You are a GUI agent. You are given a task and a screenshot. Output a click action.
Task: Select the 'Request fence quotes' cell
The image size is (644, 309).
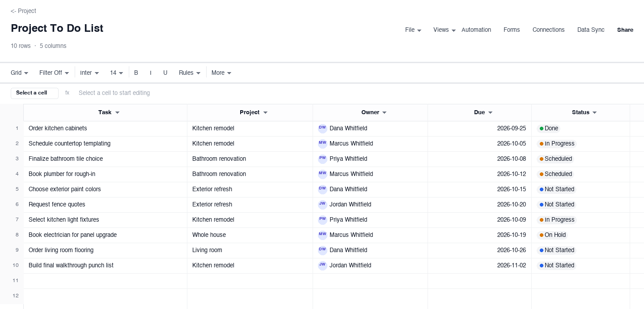point(106,205)
